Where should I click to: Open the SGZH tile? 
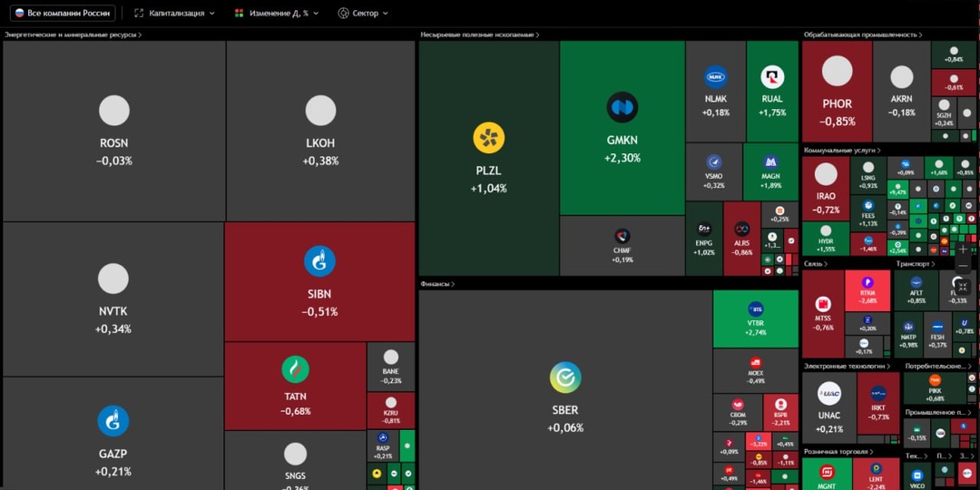click(945, 113)
